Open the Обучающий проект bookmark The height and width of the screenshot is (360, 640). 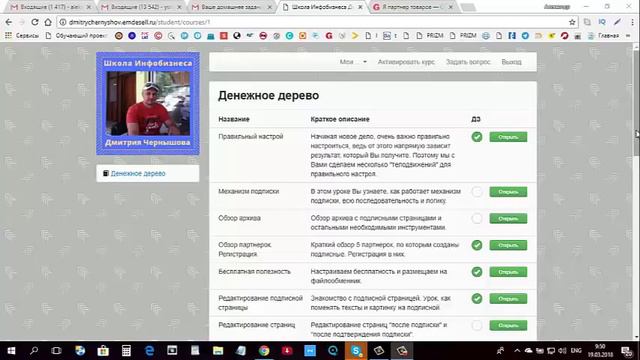click(76, 36)
